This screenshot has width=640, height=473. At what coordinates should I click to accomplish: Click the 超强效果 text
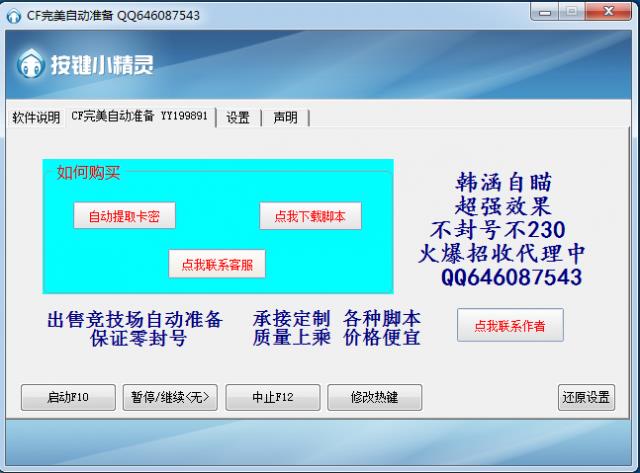[503, 206]
